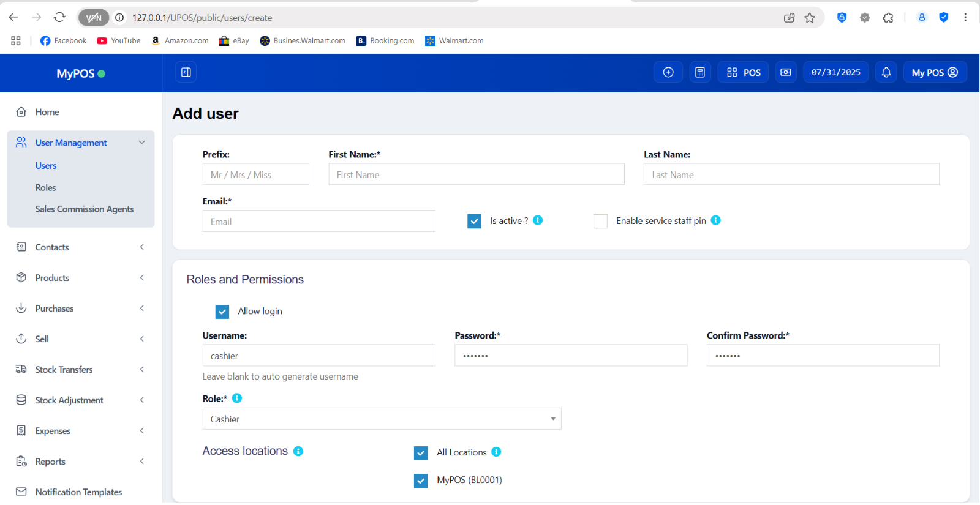Open the My POS user menu button
980x505 pixels.
(935, 72)
